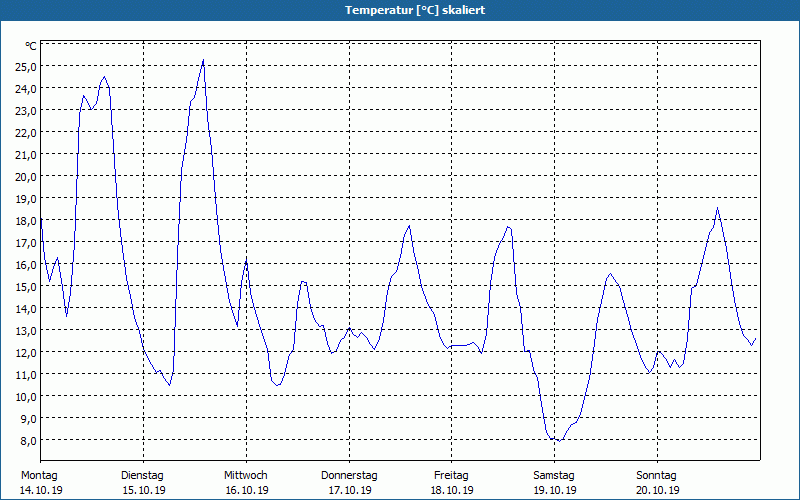Image resolution: width=800 pixels, height=500 pixels.
Task: Click the 15,0 axis value
Action: (27, 287)
